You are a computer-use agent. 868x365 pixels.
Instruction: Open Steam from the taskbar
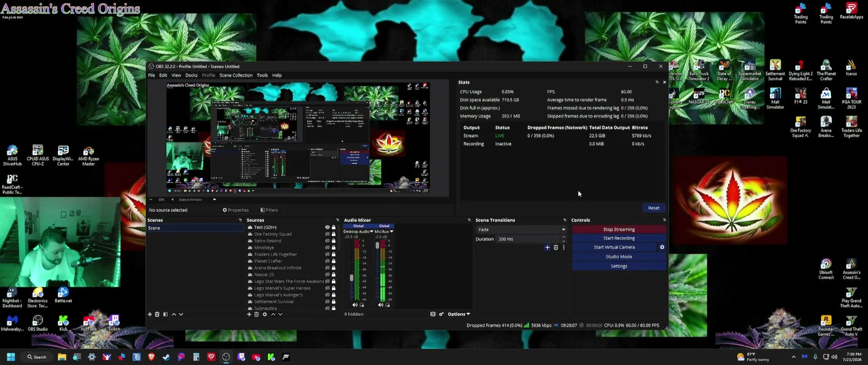(x=166, y=357)
